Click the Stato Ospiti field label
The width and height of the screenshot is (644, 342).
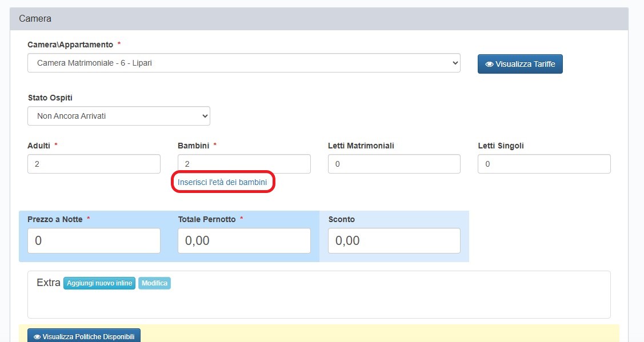50,98
